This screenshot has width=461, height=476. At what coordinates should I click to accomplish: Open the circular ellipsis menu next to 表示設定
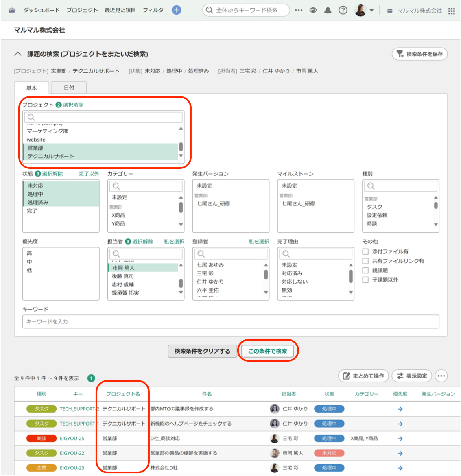coord(441,376)
